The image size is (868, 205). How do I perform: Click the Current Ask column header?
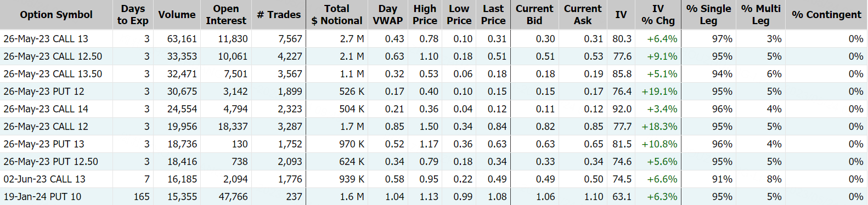point(582,15)
